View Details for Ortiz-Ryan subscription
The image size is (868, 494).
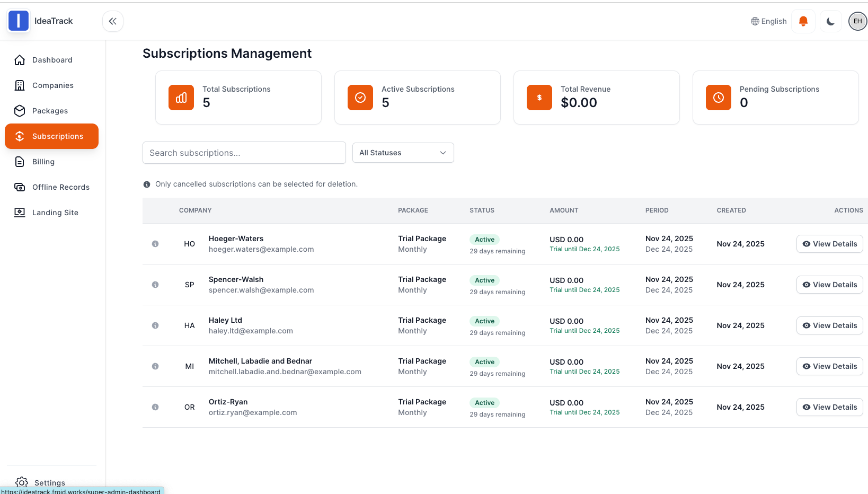[x=829, y=407]
